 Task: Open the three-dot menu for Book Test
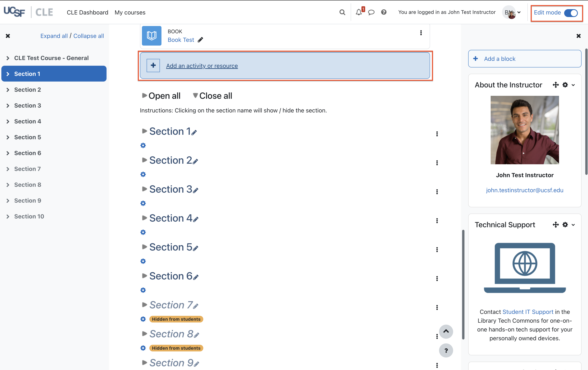(x=421, y=33)
